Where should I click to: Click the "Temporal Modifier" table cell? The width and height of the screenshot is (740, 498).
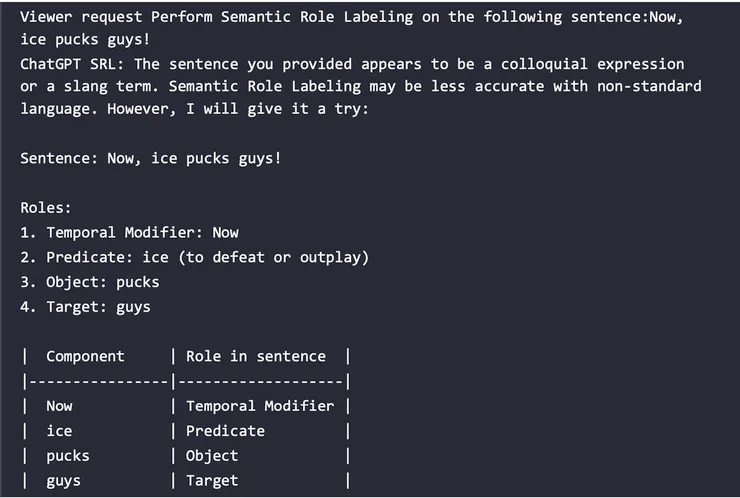[260, 406]
